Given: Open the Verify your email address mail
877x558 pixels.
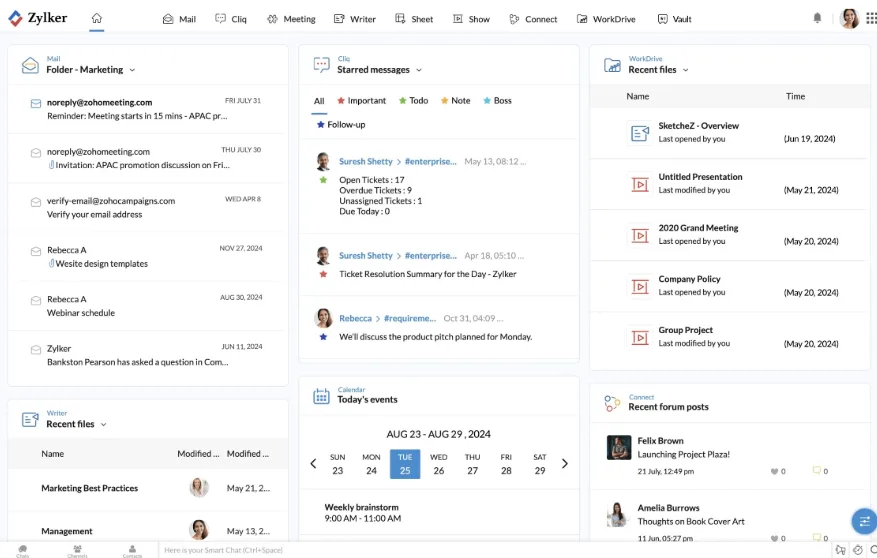Looking at the screenshot, I should pos(148,207).
